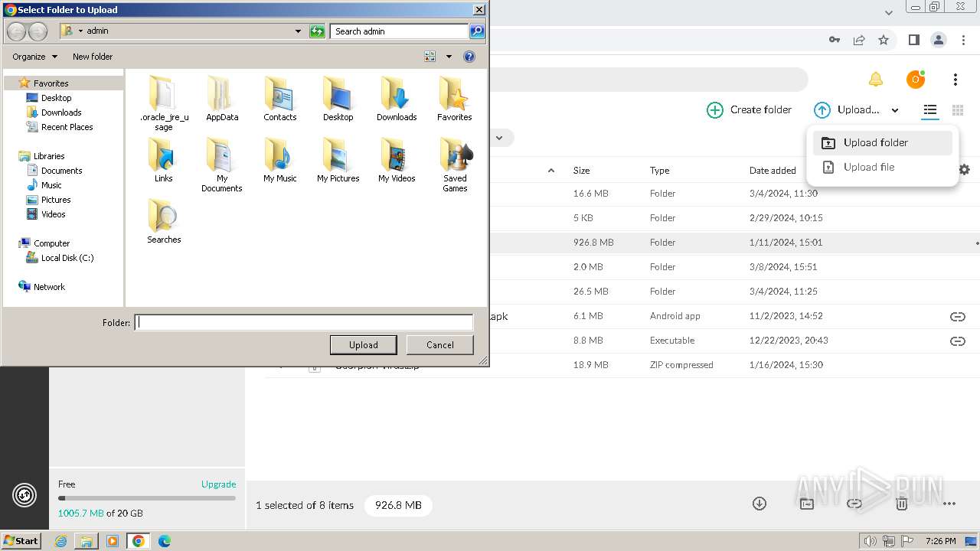This screenshot has width=980, height=551.
Task: Select the My Music folder icon
Action: point(280,160)
